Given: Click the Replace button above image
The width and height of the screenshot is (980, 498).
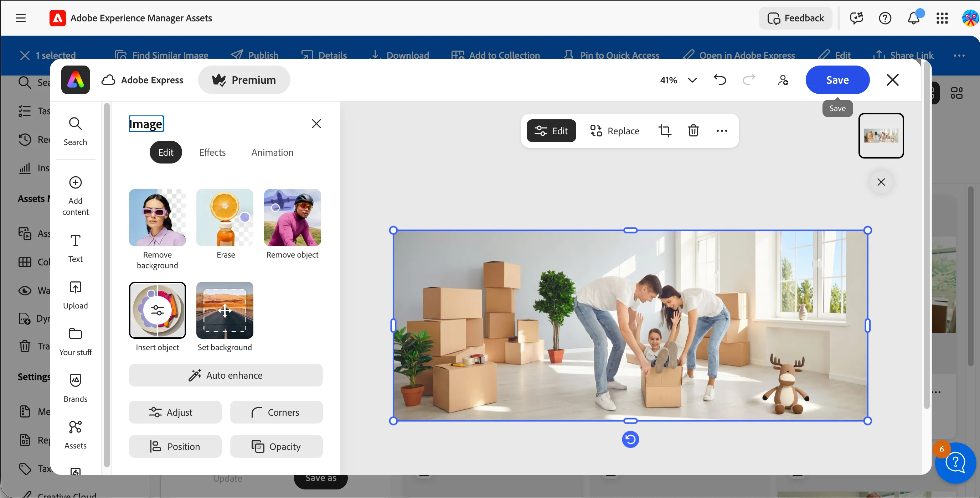Looking at the screenshot, I should pyautogui.click(x=615, y=131).
